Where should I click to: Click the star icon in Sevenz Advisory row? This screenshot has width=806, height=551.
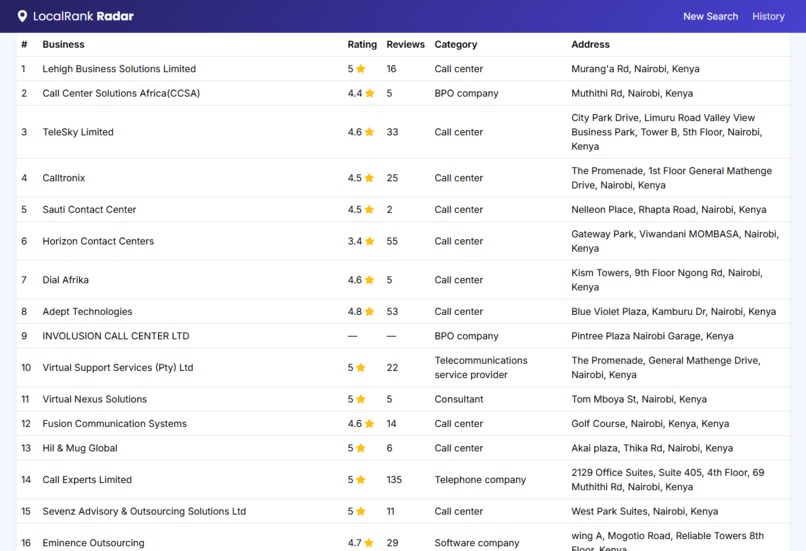coord(361,511)
